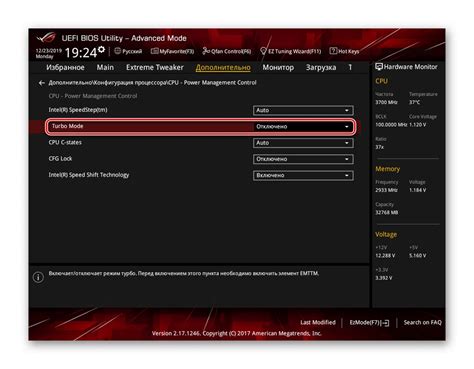Select Turbo Mode row label

[67, 126]
